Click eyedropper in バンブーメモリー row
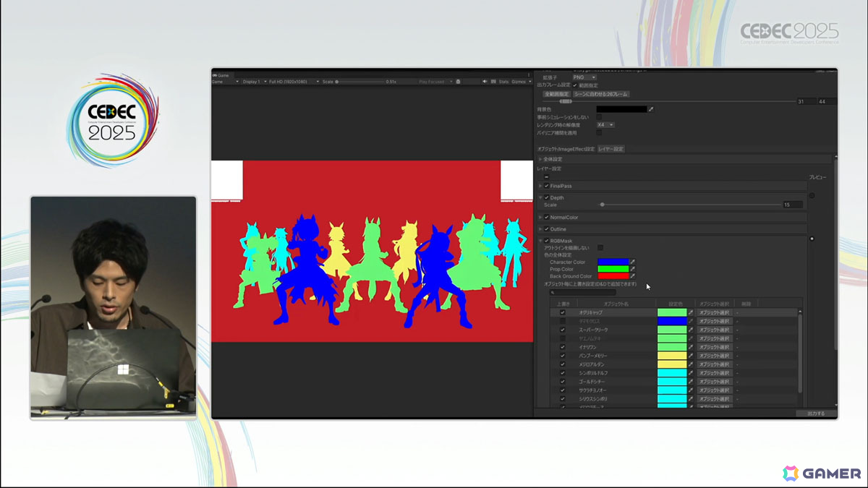This screenshot has height=488, width=868. pyautogui.click(x=691, y=356)
